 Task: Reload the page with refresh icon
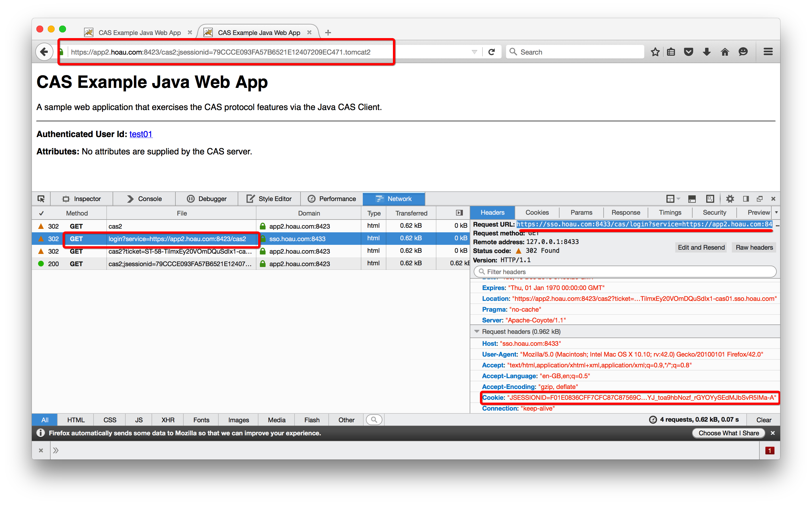(x=492, y=52)
